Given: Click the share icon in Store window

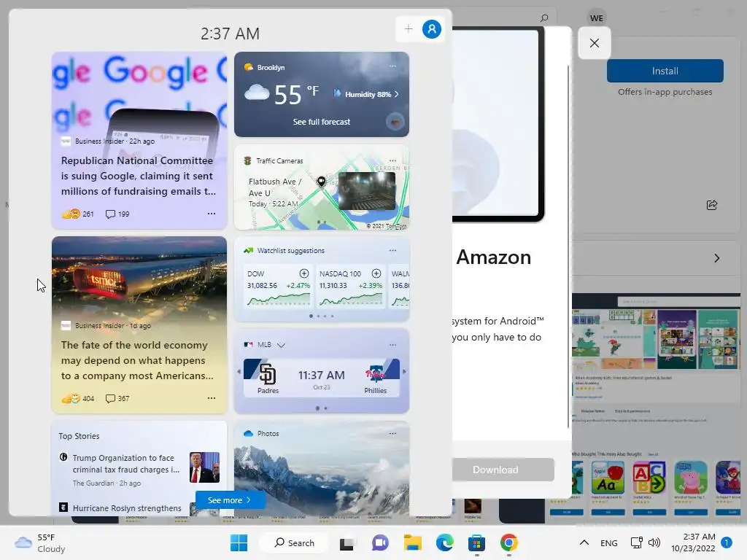Looking at the screenshot, I should coord(712,205).
